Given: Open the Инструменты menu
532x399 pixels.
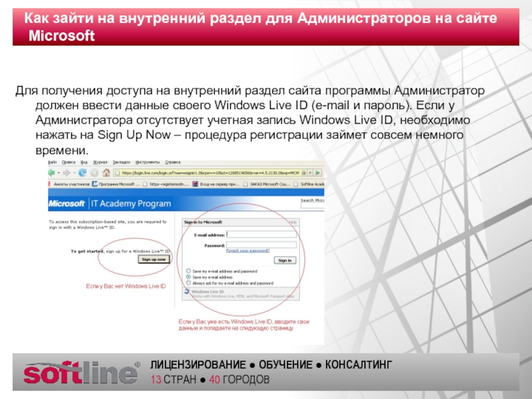Looking at the screenshot, I should 148,162.
